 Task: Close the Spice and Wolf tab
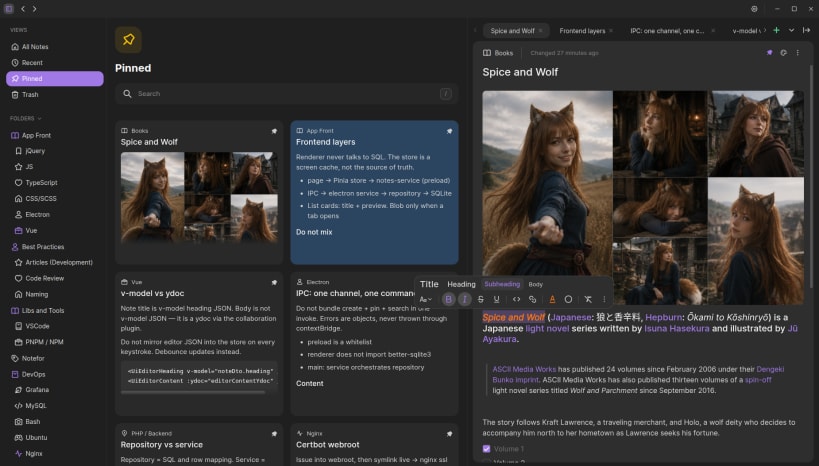[541, 31]
